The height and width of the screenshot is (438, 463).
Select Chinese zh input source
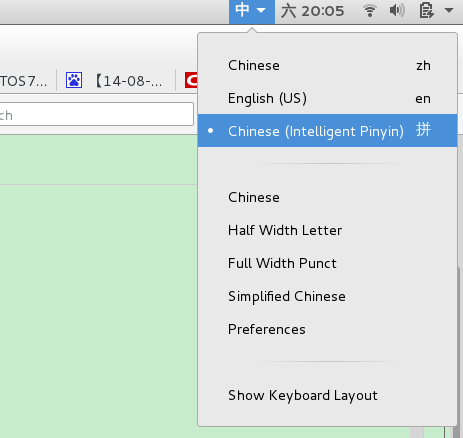coord(327,65)
